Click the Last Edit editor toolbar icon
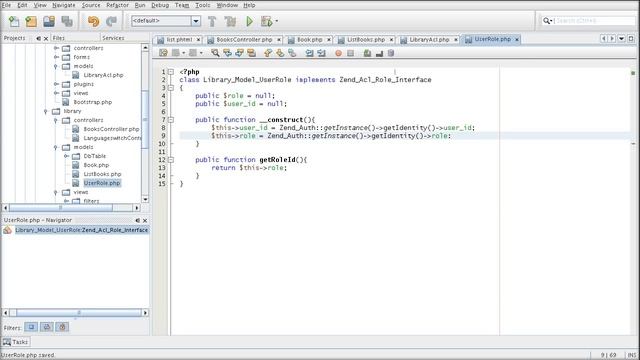Image resolution: width=640 pixels, height=360 pixels. coord(163,53)
